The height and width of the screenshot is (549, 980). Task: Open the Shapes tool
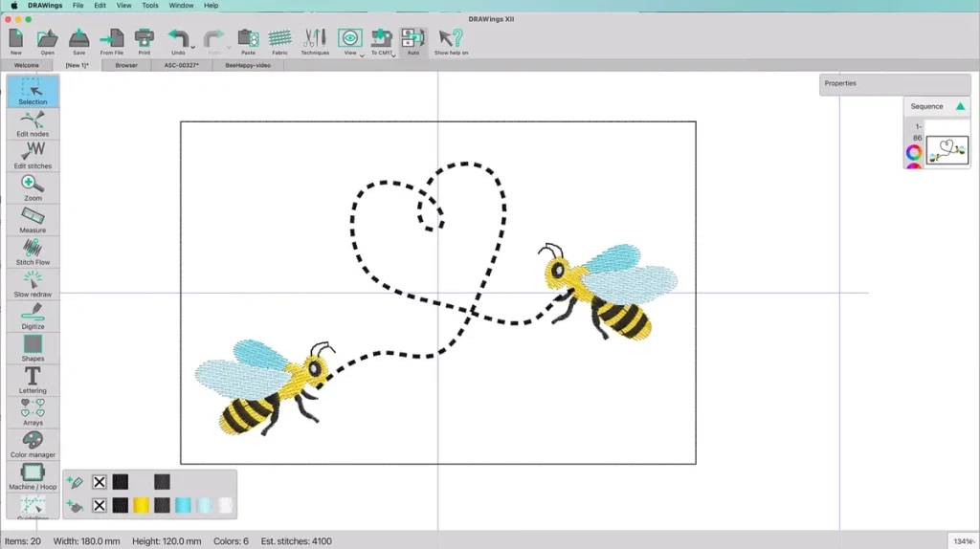pos(33,348)
